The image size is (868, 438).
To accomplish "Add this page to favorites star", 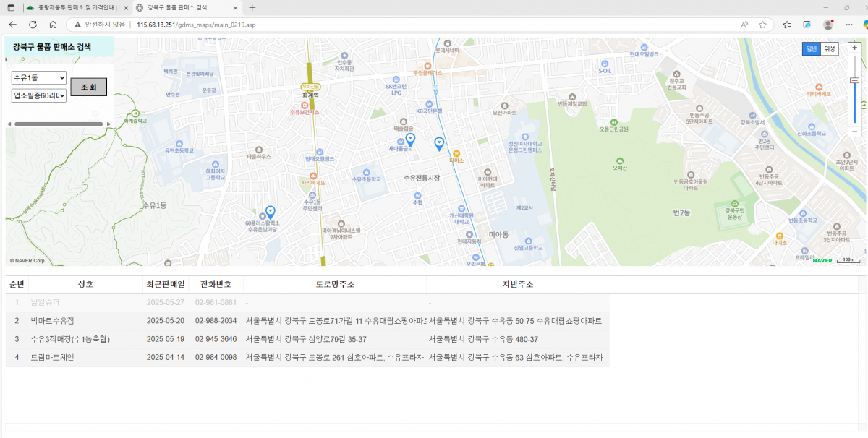I will (762, 24).
